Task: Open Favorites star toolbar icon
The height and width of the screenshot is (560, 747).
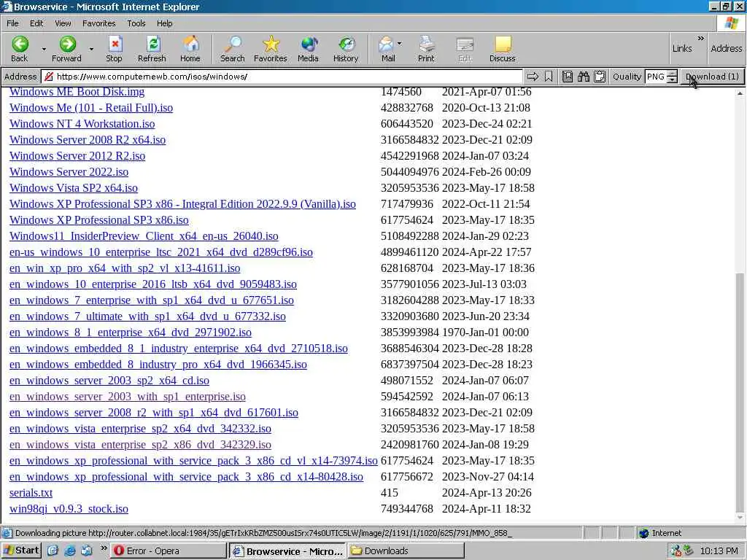Action: pyautogui.click(x=271, y=44)
